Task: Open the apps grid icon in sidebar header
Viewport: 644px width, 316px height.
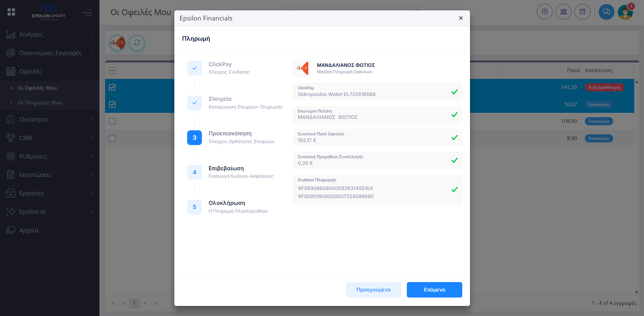Action: click(x=11, y=12)
